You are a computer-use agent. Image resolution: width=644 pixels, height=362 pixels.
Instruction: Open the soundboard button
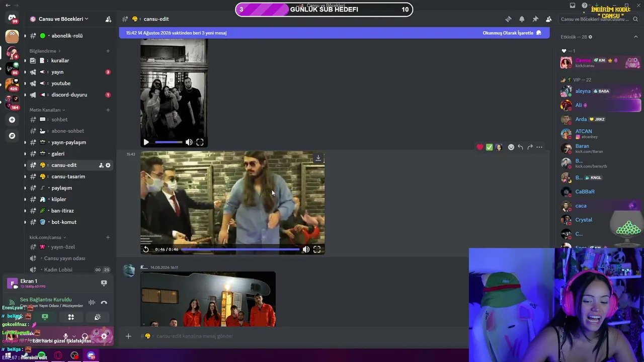click(x=98, y=317)
